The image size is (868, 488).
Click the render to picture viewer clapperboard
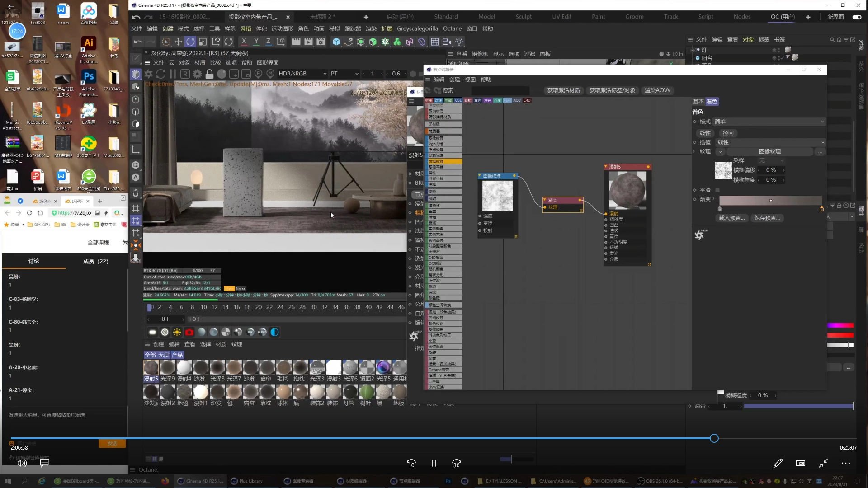308,42
